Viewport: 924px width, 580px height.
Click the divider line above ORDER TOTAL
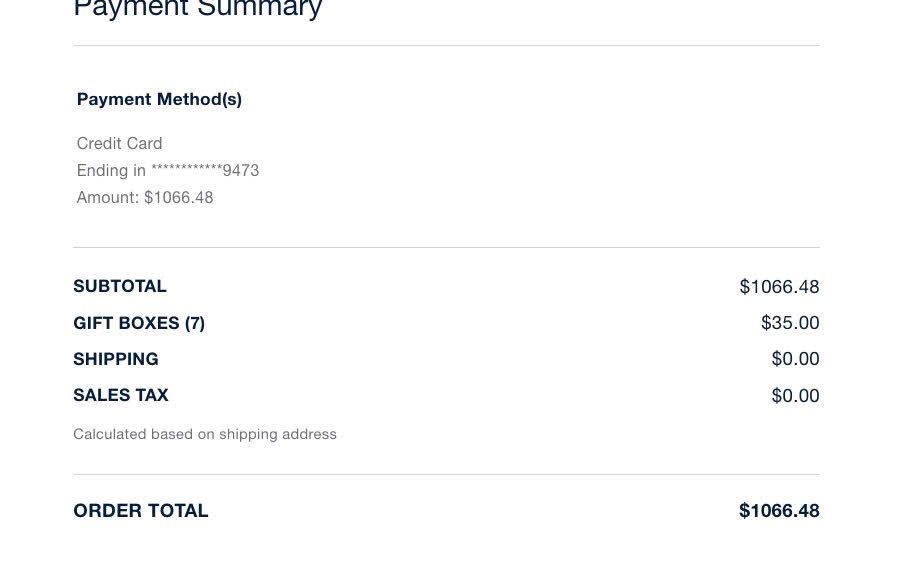(x=446, y=474)
